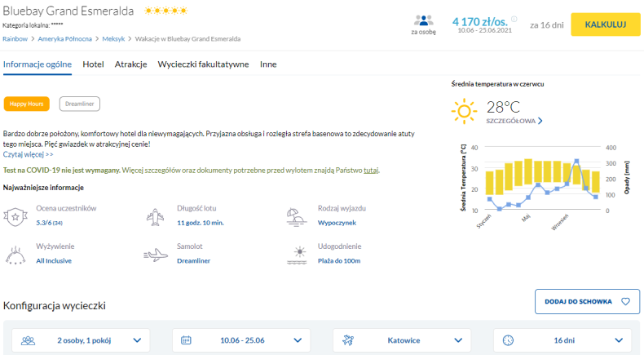
Task: Click the 'za 16 dni' text
Action: [x=547, y=25]
